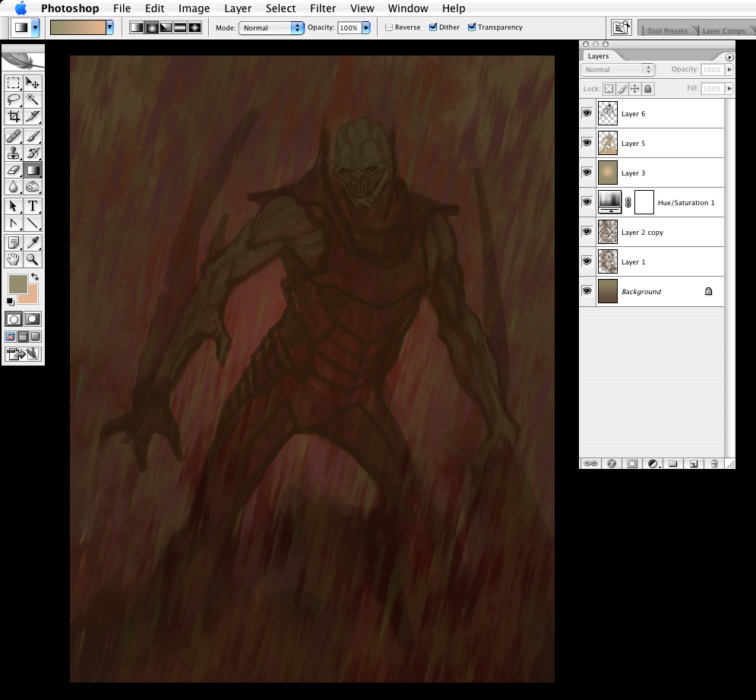The height and width of the screenshot is (700, 756).
Task: Click the gradient preview to edit
Action: [x=78, y=27]
